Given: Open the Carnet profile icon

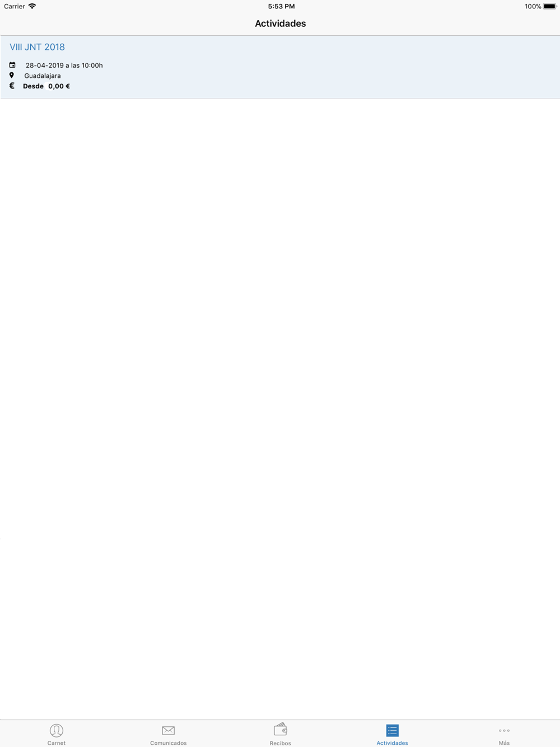Looking at the screenshot, I should (x=57, y=730).
